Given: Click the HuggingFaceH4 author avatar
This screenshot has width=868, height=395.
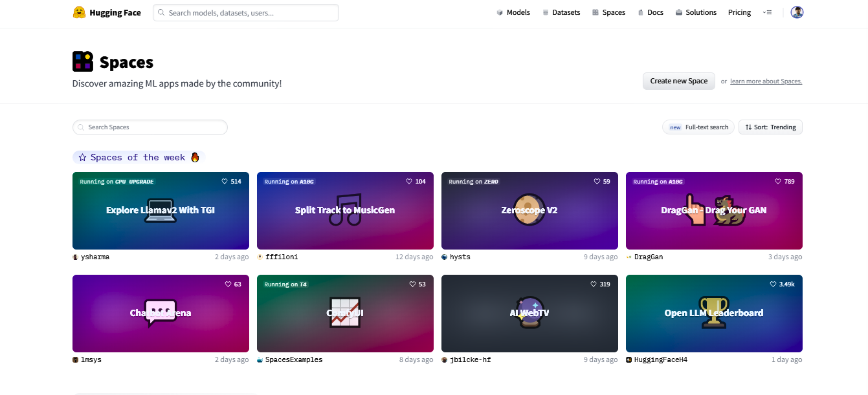Looking at the screenshot, I should point(629,360).
